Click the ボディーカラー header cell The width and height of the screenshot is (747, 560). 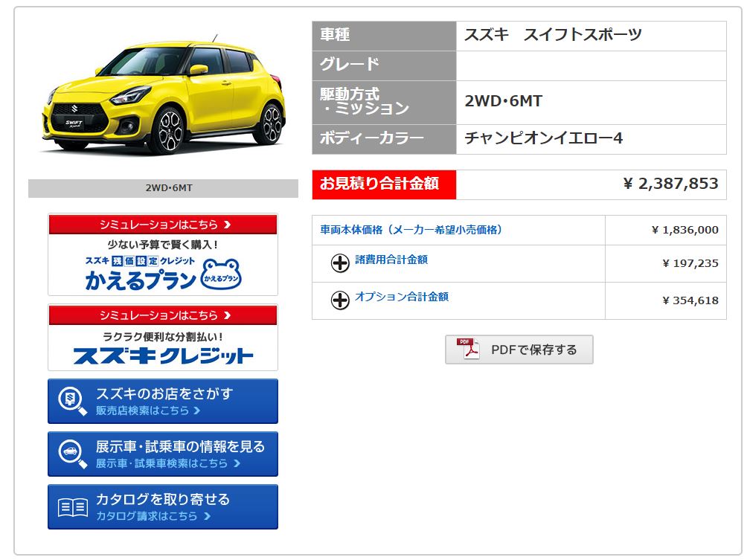pos(384,139)
